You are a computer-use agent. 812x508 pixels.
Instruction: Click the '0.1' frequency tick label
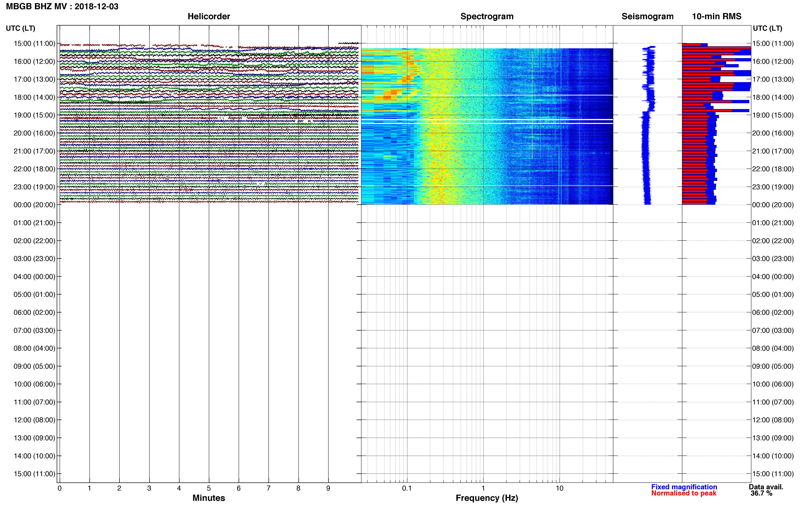point(407,488)
